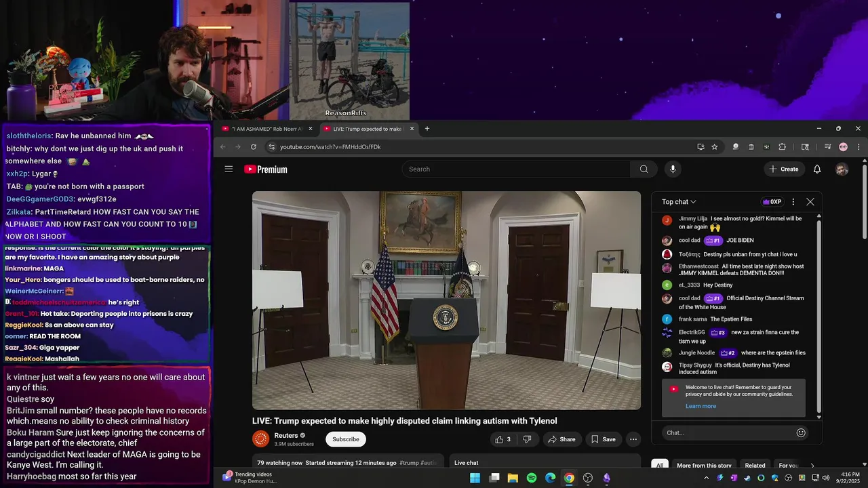The height and width of the screenshot is (488, 868).
Task: Go back in the browser
Action: pyautogui.click(x=222, y=147)
